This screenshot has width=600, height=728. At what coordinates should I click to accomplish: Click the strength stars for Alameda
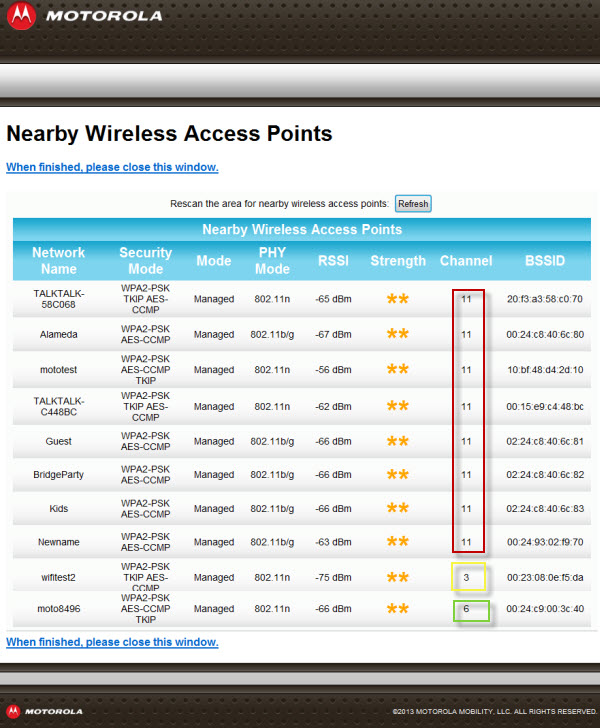coord(397,334)
